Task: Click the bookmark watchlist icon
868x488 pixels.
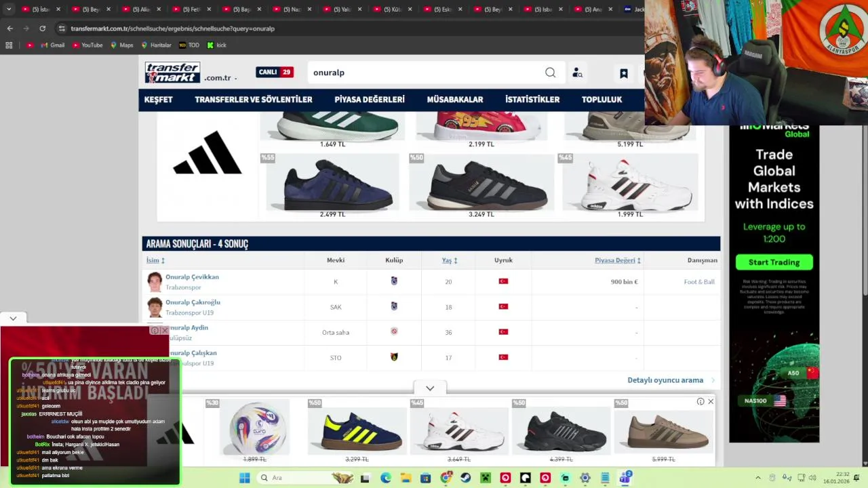Action: (x=624, y=73)
